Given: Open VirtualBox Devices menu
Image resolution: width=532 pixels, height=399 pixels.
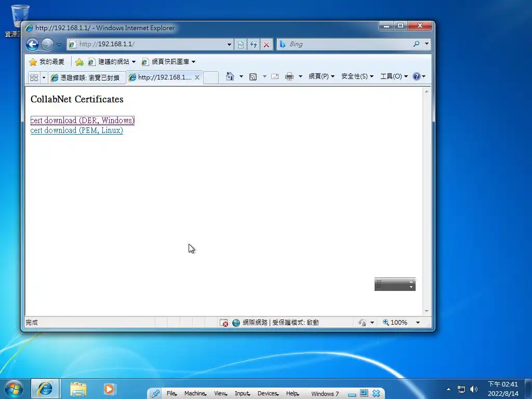Looking at the screenshot, I should (x=268, y=394).
